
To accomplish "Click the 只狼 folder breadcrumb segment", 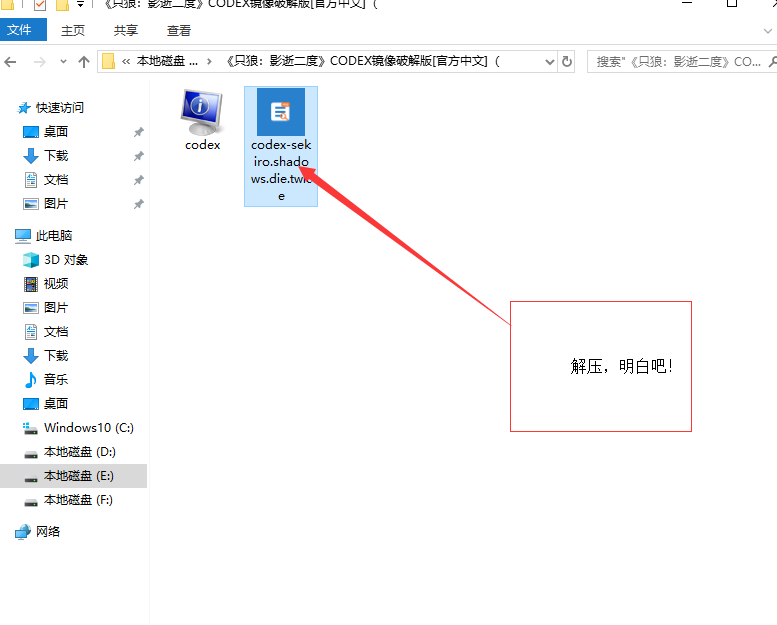I will tap(363, 61).
